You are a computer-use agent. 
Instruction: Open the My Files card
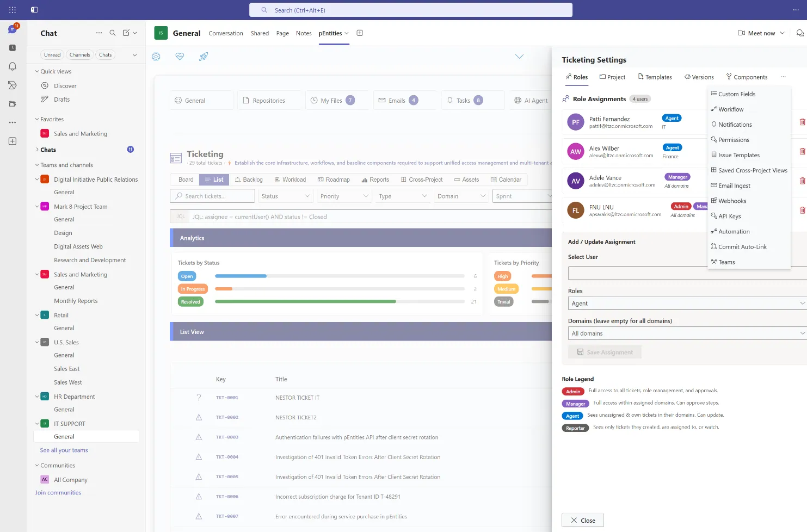tap(337, 101)
